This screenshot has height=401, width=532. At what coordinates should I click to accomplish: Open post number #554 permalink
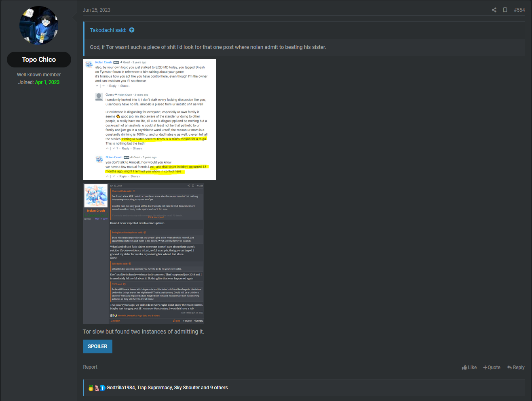519,10
